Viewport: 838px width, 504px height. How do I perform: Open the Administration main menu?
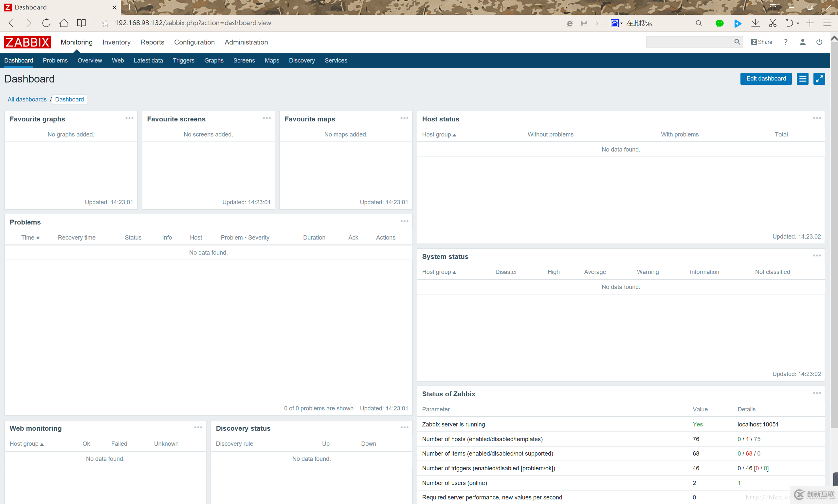(x=246, y=42)
